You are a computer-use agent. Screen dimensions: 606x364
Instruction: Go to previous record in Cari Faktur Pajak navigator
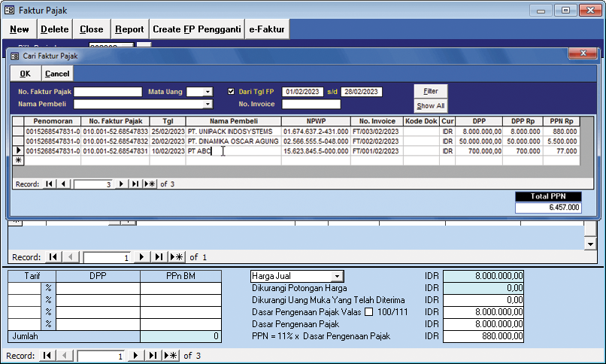click(63, 184)
